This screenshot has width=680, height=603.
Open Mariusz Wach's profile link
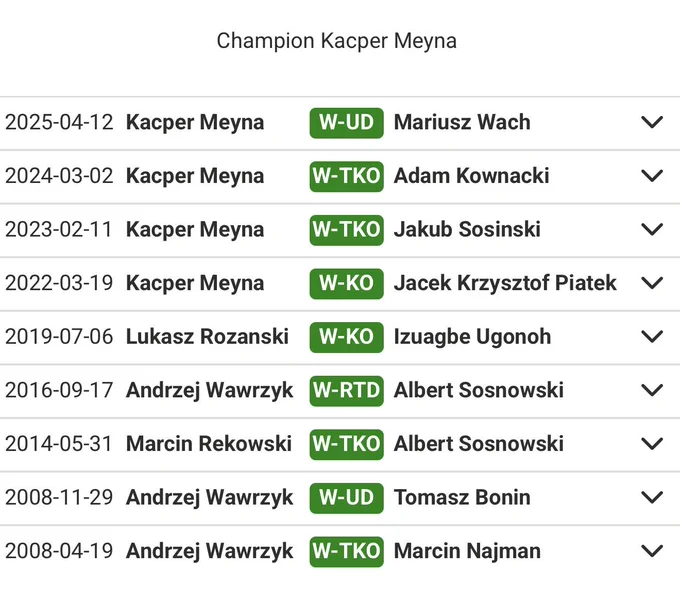pyautogui.click(x=462, y=122)
